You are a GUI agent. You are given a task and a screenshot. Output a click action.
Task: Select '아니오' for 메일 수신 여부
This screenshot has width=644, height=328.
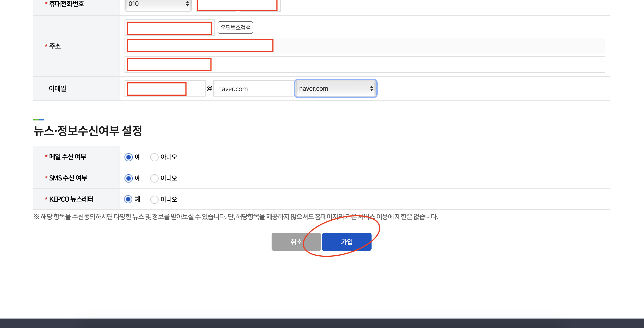tap(154, 157)
